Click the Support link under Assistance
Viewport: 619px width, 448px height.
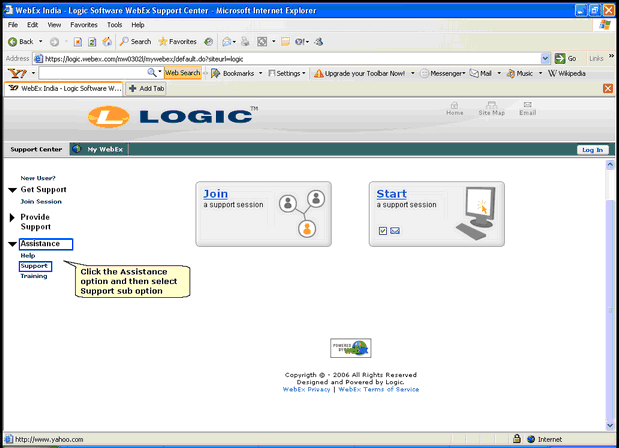34,266
